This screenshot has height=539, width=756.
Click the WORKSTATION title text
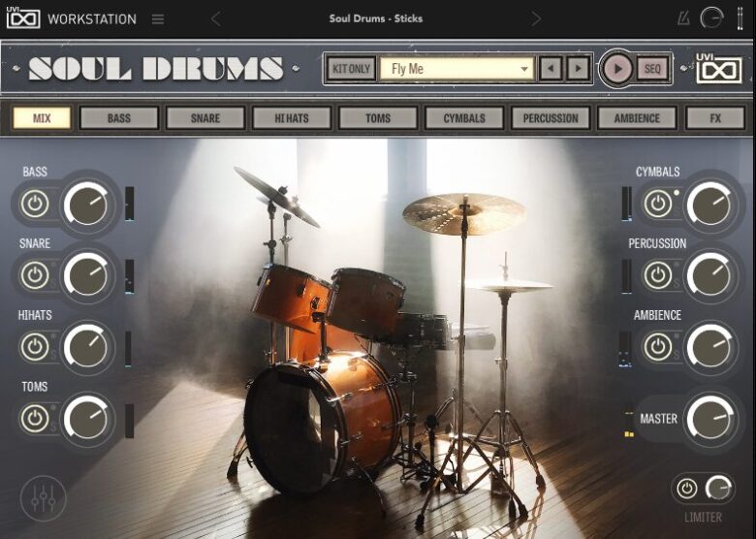(x=92, y=19)
